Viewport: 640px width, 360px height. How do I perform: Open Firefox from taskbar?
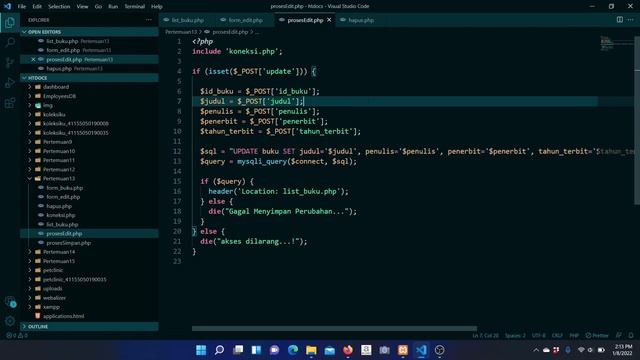click(348, 350)
